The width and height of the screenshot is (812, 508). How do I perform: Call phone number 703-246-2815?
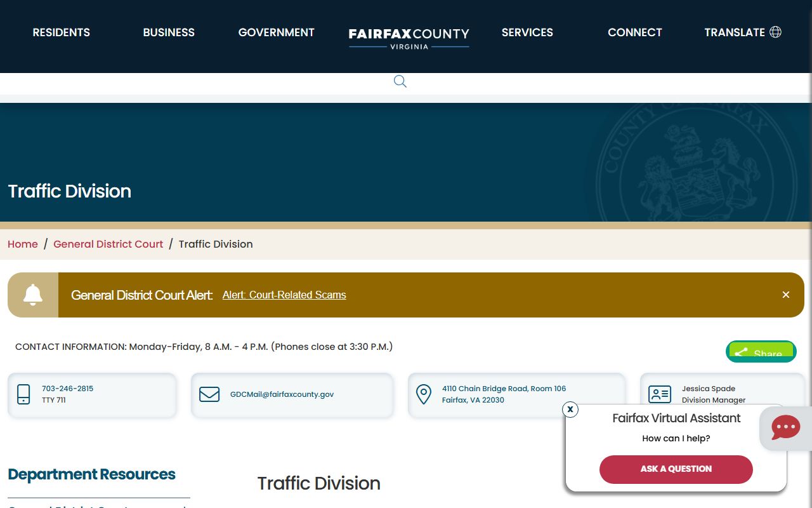tap(68, 389)
